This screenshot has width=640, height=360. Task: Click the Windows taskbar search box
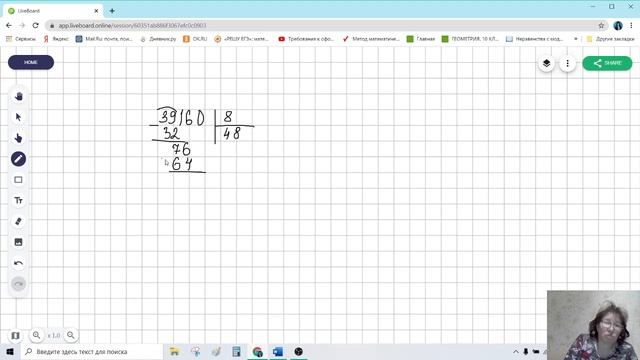(x=92, y=351)
